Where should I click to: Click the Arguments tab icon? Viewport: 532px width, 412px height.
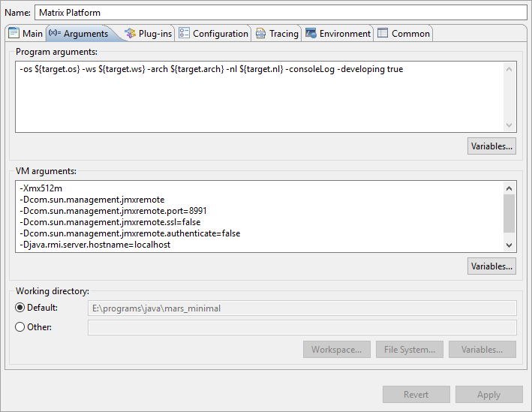[55, 34]
